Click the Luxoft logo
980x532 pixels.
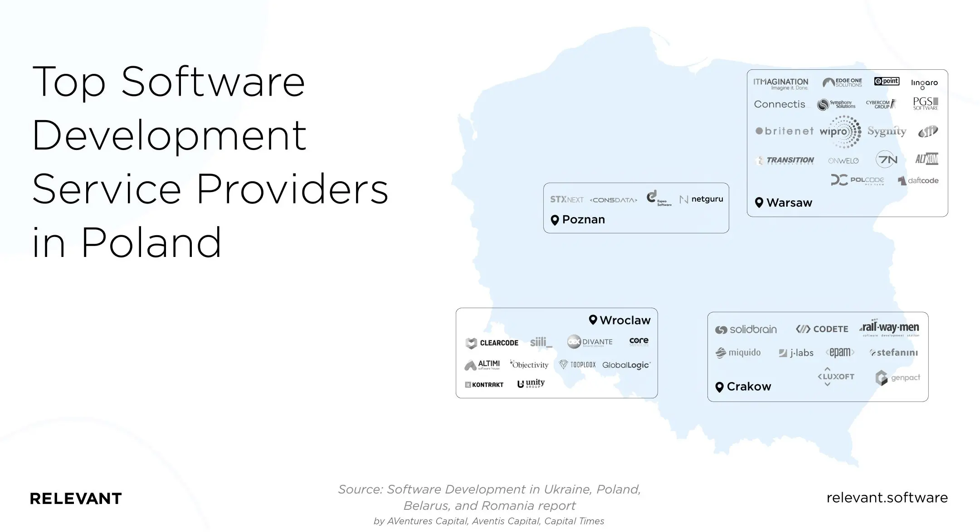837,376
